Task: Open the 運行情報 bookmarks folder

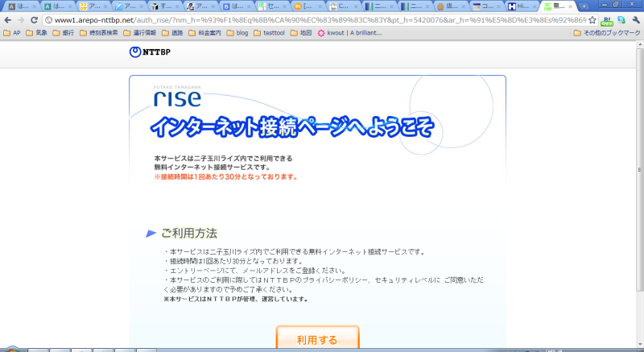Action: pyautogui.click(x=139, y=33)
